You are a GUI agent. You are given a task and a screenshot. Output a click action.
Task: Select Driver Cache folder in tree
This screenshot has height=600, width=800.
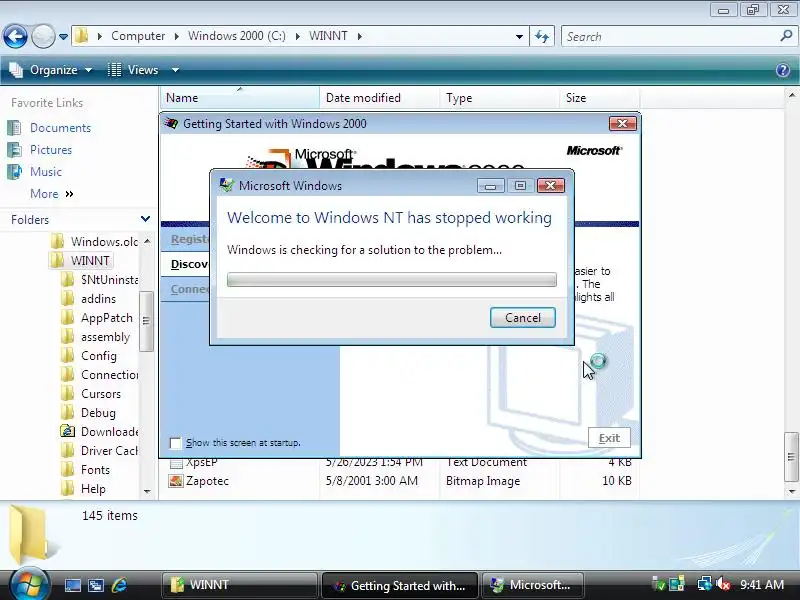[100, 451]
